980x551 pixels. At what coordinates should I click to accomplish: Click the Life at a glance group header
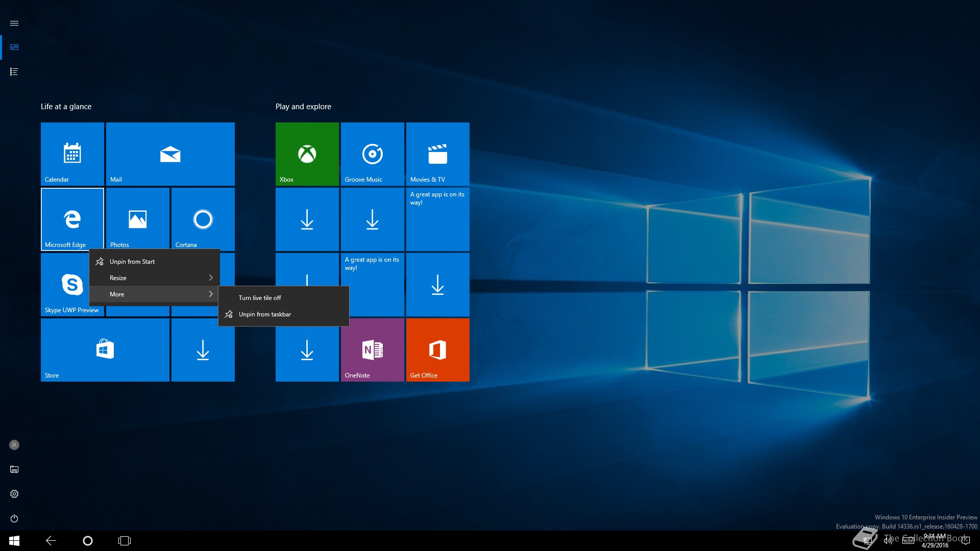[66, 107]
